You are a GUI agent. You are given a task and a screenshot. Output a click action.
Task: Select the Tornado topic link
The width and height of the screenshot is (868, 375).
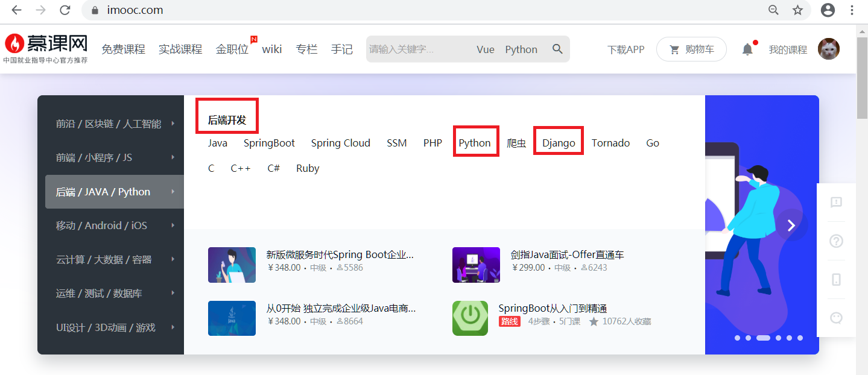coord(610,143)
